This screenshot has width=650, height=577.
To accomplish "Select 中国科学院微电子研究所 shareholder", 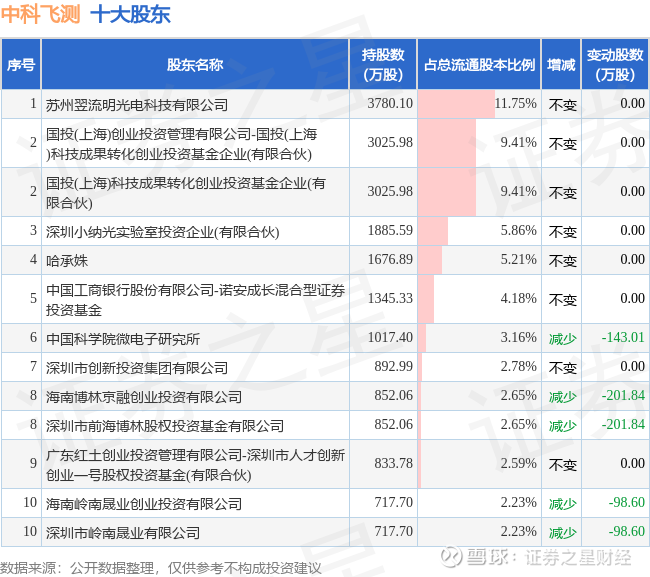I will [x=123, y=339].
